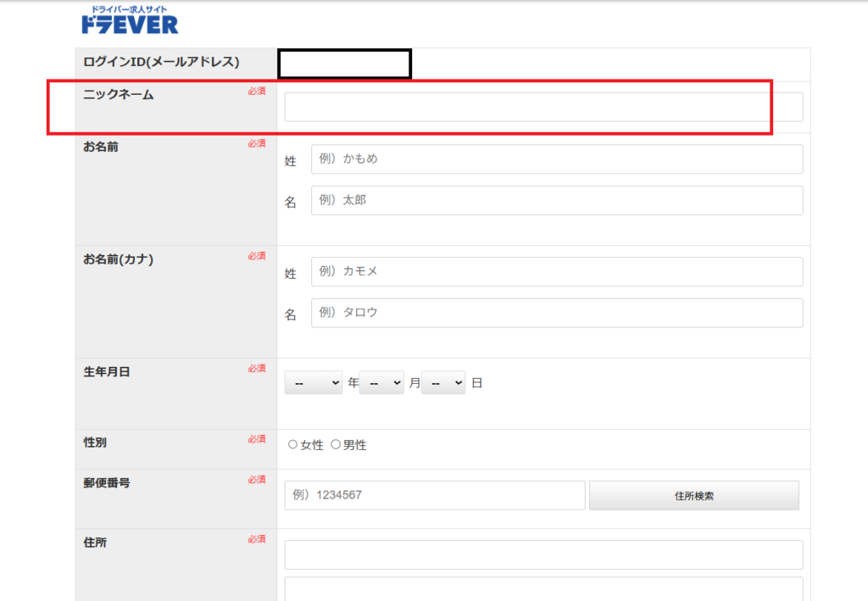Viewport: 868px width, 601px height.
Task: Click the ドラEVER site logo
Action: [130, 20]
